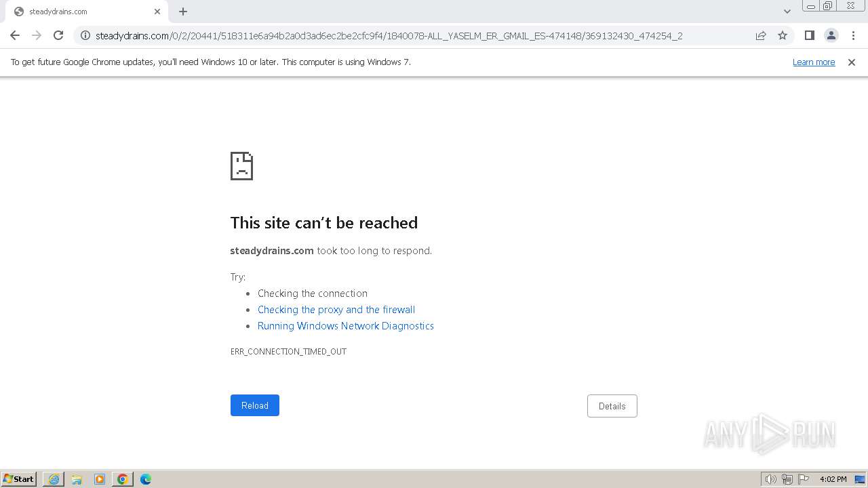The height and width of the screenshot is (488, 868).
Task: Click 'steadydrains.com took too long to respond' text
Action: (x=331, y=251)
